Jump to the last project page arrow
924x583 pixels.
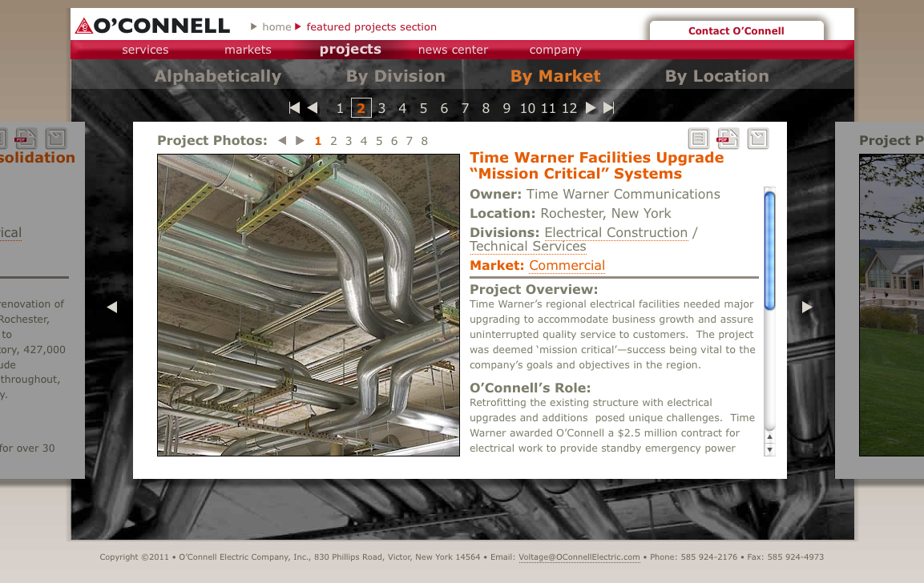coord(609,108)
